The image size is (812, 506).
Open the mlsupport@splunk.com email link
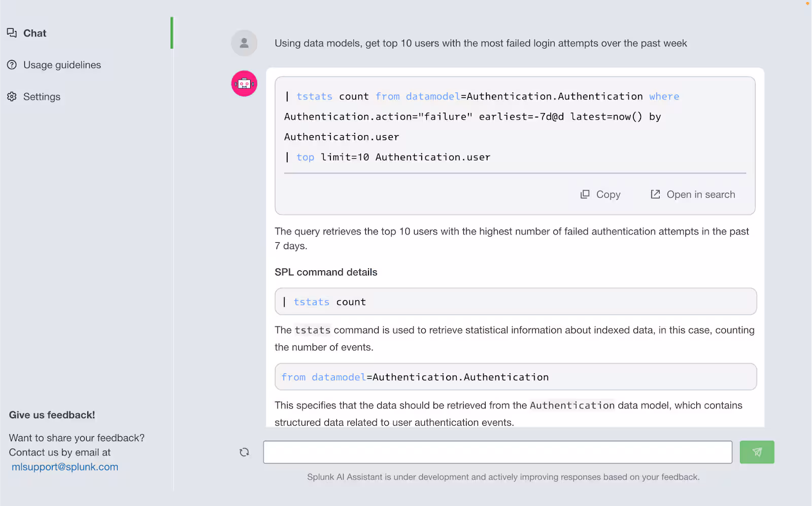coord(65,466)
